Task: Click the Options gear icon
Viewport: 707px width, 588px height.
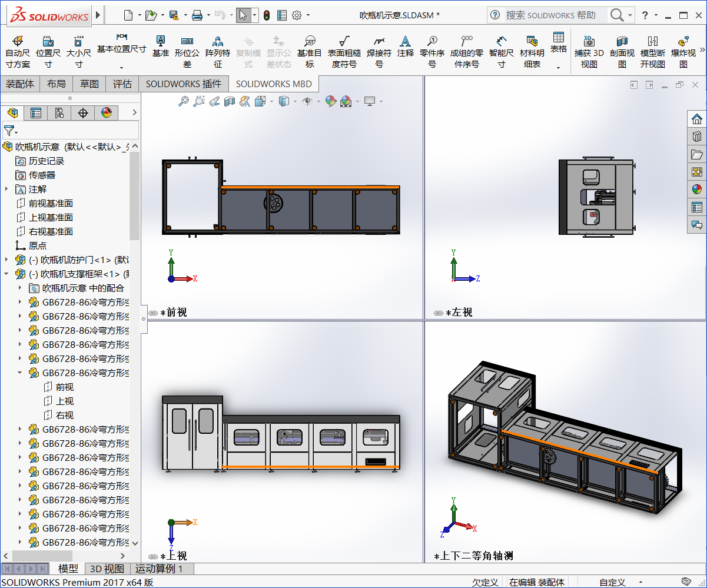Action: [297, 15]
